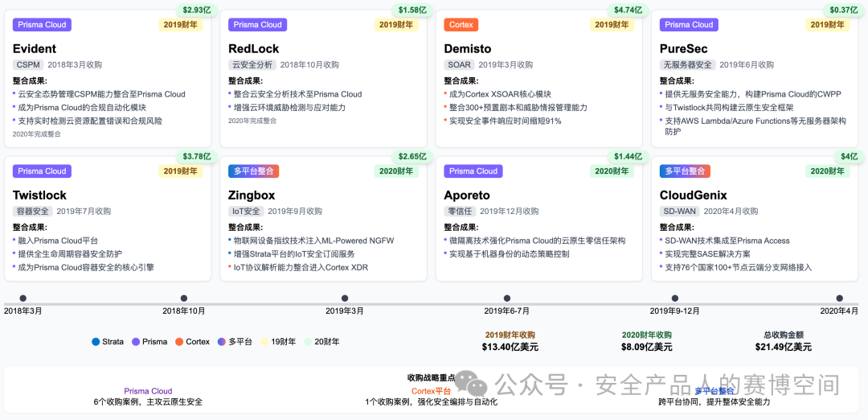This screenshot has height=420, width=868.
Task: Click the orange Cortex legend dot
Action: point(179,342)
